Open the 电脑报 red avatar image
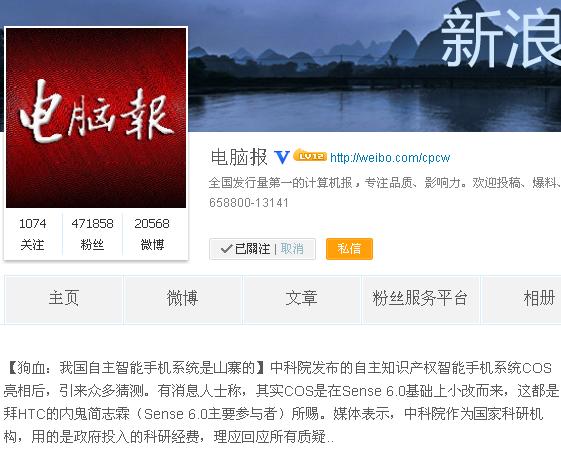Image resolution: width=561 pixels, height=457 pixels. (x=96, y=118)
